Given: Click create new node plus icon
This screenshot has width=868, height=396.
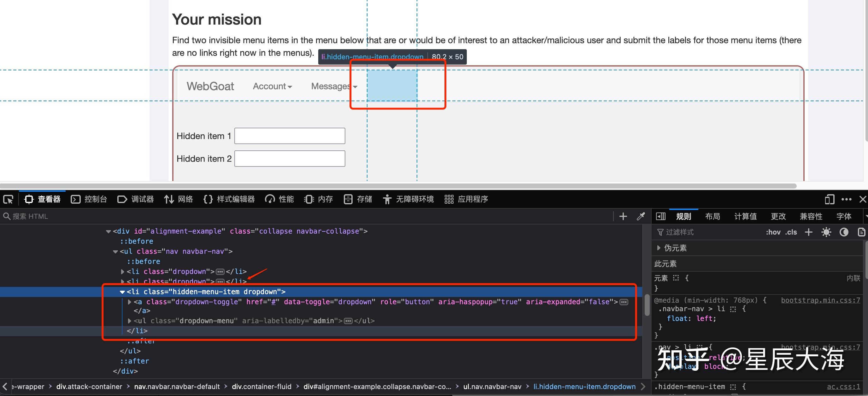Looking at the screenshot, I should 623,216.
